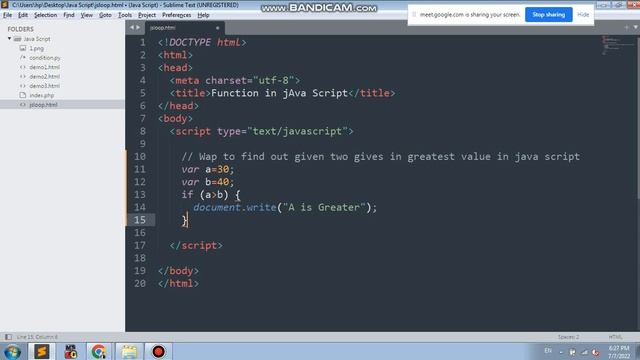The height and width of the screenshot is (360, 640).
Task: Click the comment on line 10
Action: click(x=380, y=156)
